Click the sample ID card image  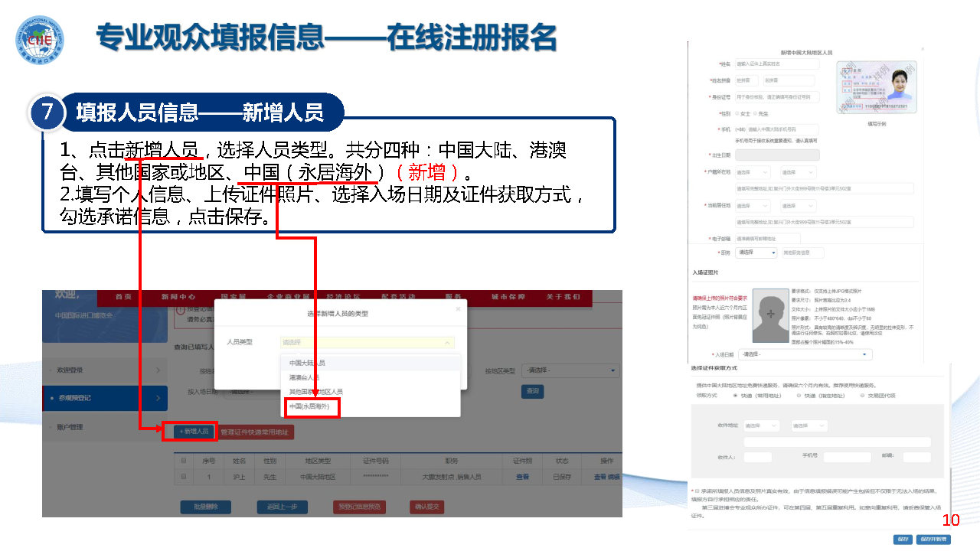877,89
